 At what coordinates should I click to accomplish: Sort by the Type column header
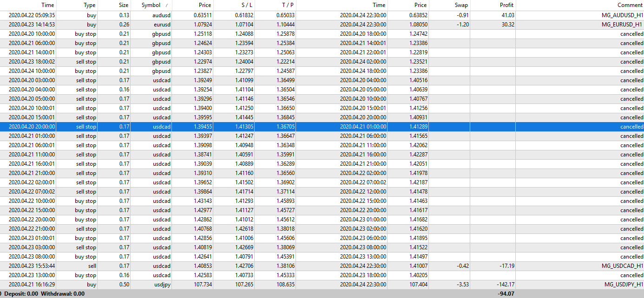(89, 5)
